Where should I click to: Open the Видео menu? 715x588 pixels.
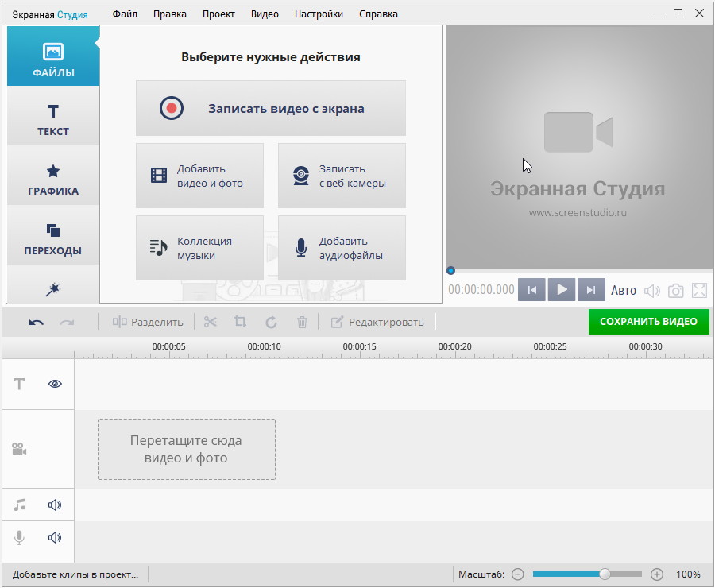[265, 14]
